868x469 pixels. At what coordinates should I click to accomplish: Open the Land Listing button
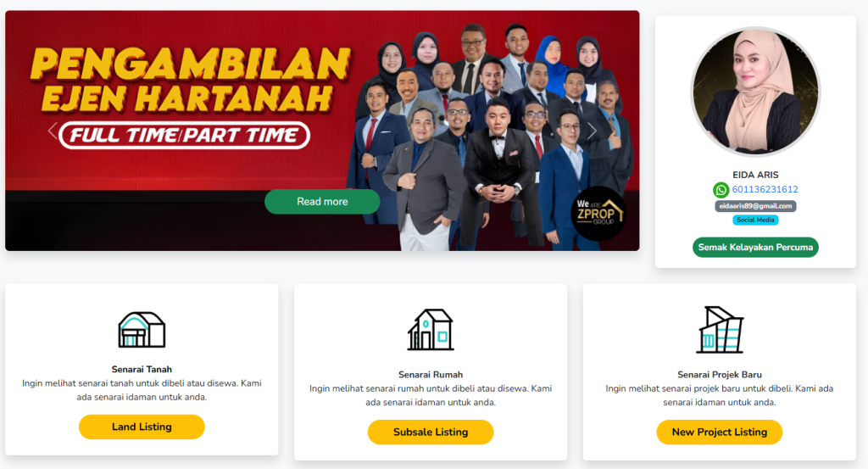(142, 427)
